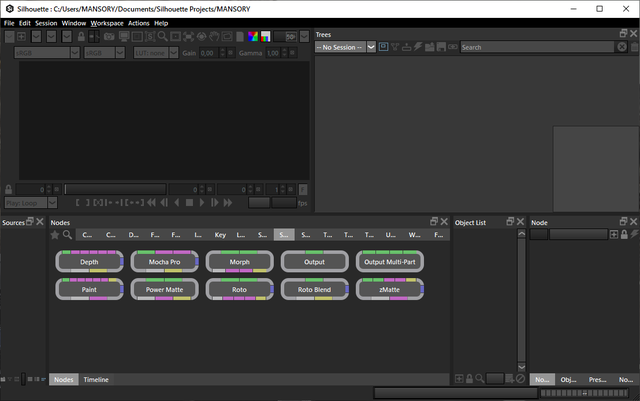Click inside the Gamma value field
640x401 pixels.
273,53
